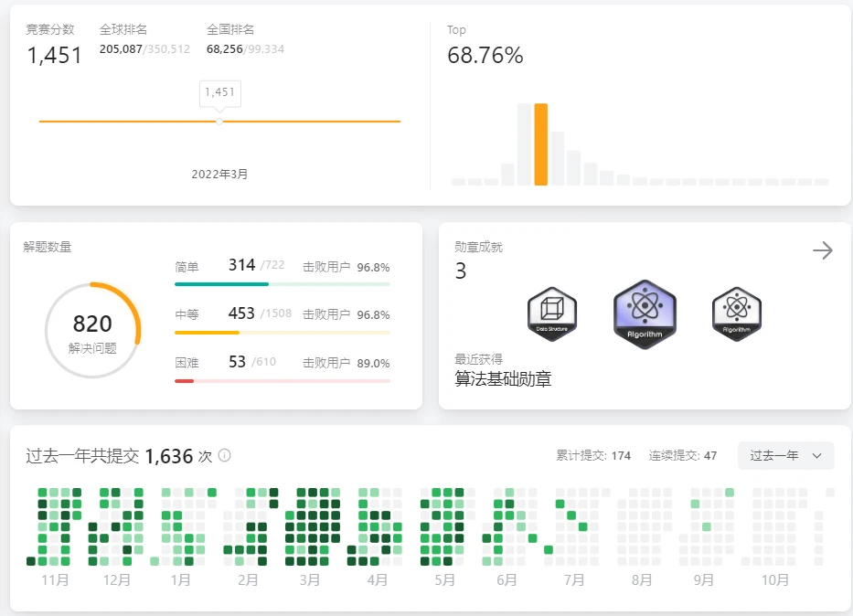Open the 中等 solved count 453
This screenshot has width=853, height=616.
[x=241, y=313]
